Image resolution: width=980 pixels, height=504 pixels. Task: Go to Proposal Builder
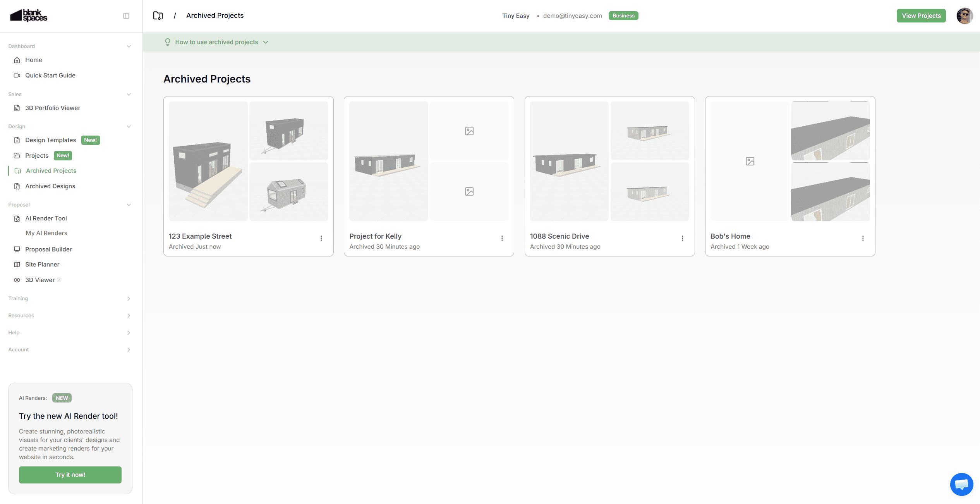48,249
